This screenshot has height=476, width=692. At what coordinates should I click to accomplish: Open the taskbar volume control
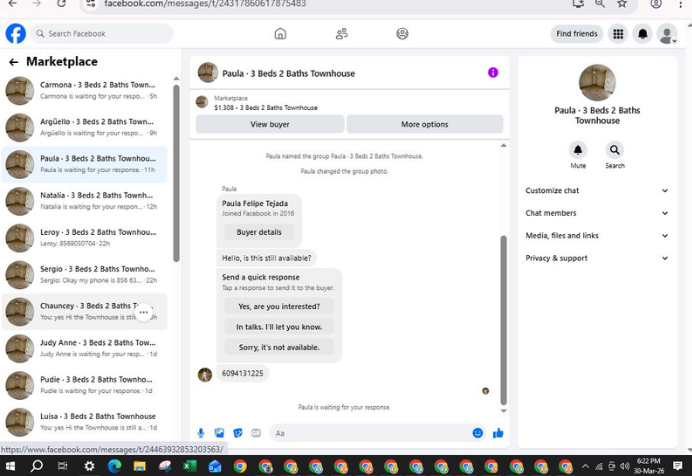624,466
